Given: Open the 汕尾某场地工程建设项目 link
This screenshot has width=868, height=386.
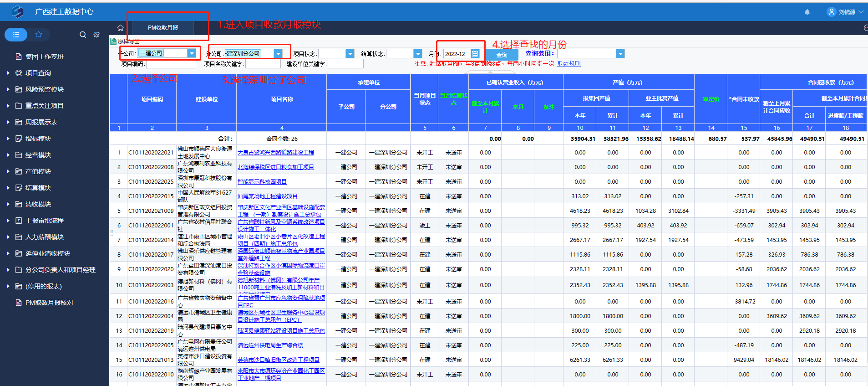Looking at the screenshot, I should pos(268,196).
